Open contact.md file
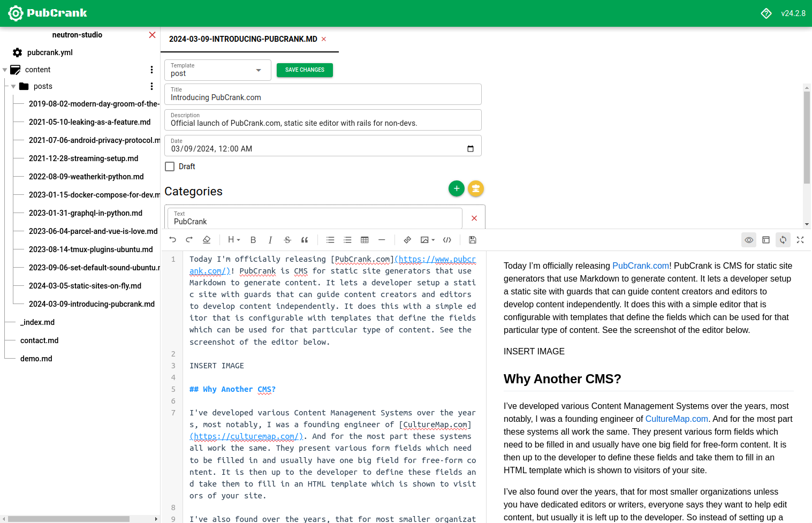The image size is (812, 523). (40, 340)
